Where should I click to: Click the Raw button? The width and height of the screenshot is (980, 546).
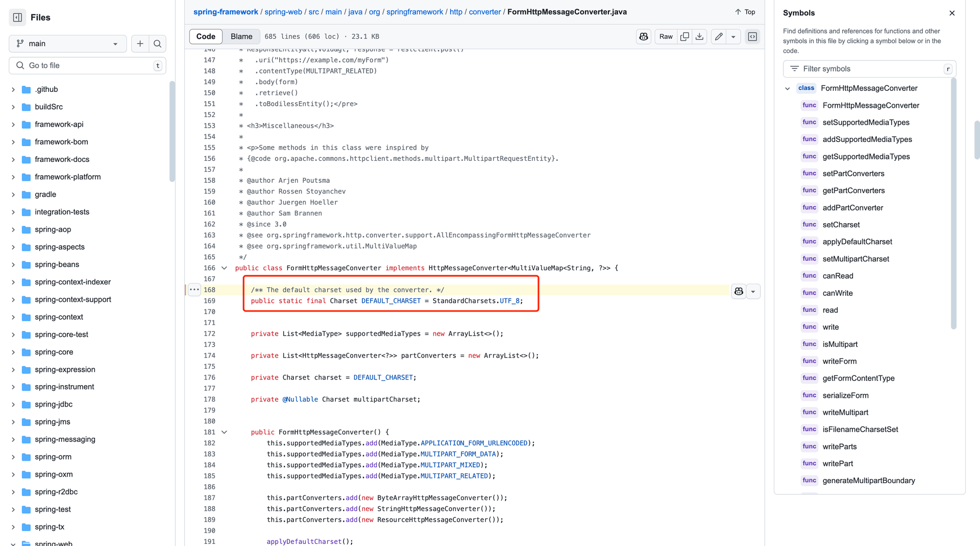666,37
